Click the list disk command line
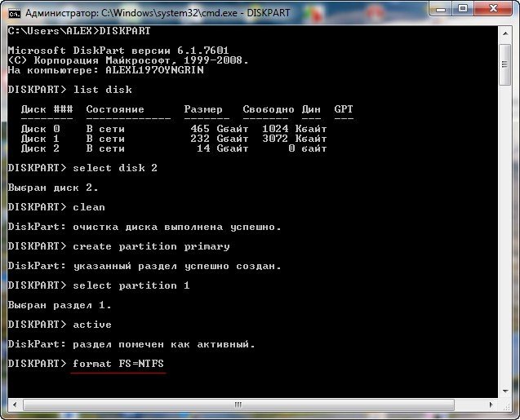This screenshot has width=520, height=420. pyautogui.click(x=102, y=89)
